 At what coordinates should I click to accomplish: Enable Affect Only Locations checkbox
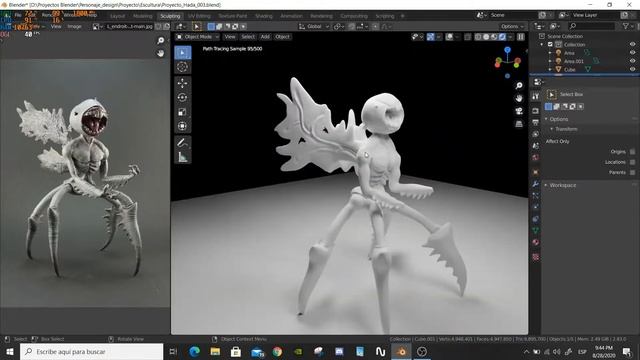click(632, 162)
